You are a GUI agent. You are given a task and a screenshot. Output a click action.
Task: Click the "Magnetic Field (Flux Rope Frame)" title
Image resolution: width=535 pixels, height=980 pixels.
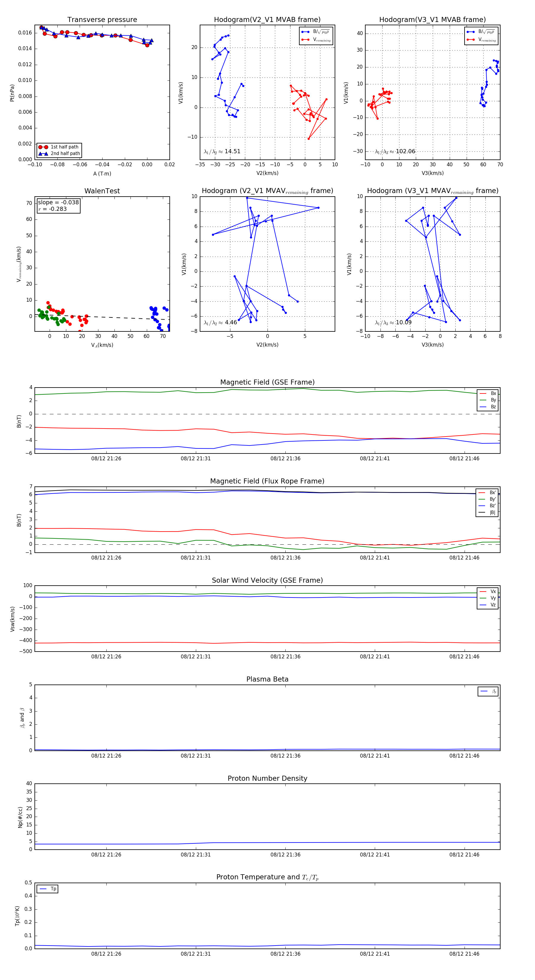[267, 481]
